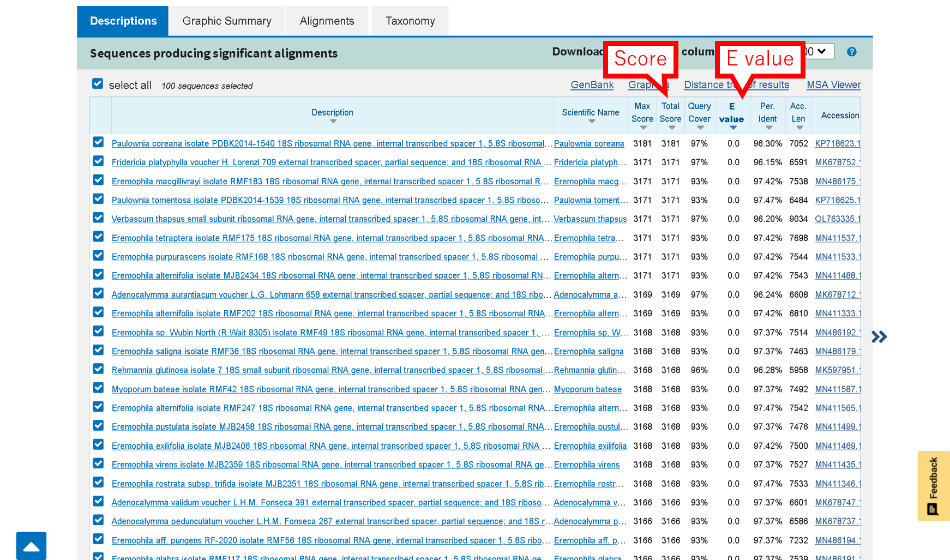Click the Per. Ident value 96.30%
The height and width of the screenshot is (560, 950).
pos(767,143)
